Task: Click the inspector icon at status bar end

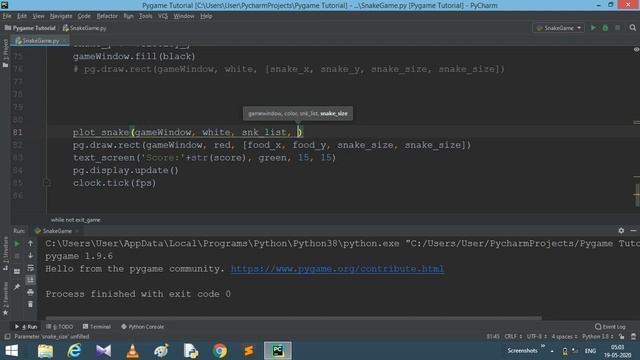Action: [633, 337]
